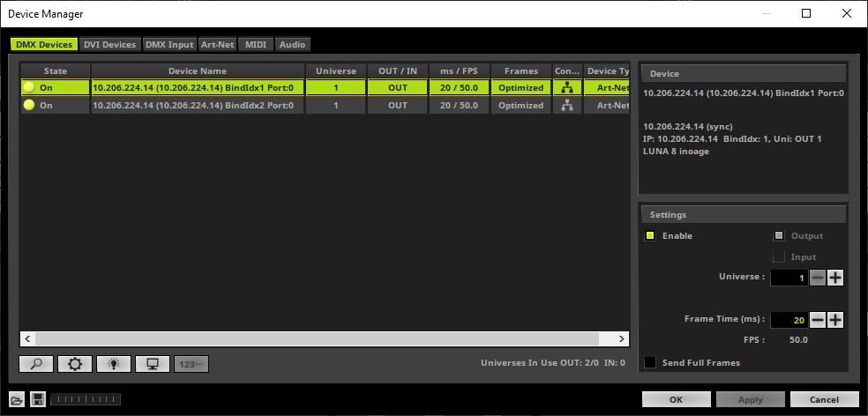
Task: Click the open folder icon
Action: click(17, 399)
